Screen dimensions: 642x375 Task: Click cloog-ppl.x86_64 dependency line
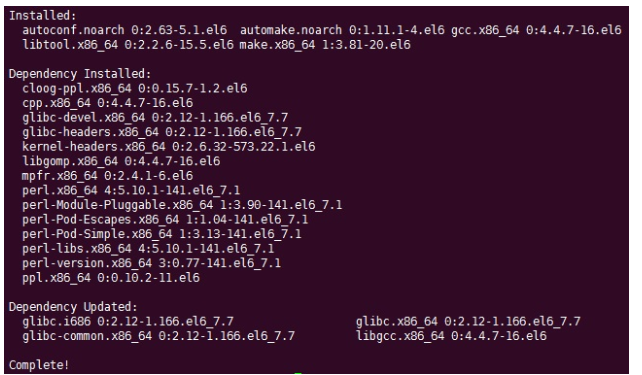[x=135, y=88]
